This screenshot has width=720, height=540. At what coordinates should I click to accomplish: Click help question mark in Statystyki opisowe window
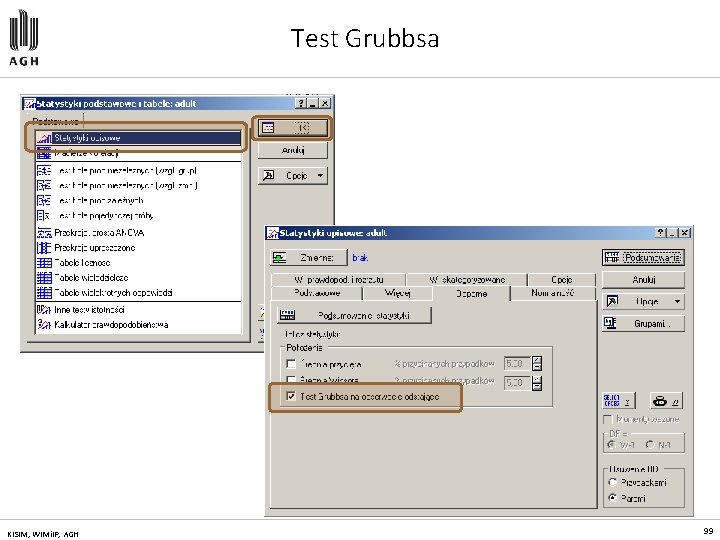(660, 233)
